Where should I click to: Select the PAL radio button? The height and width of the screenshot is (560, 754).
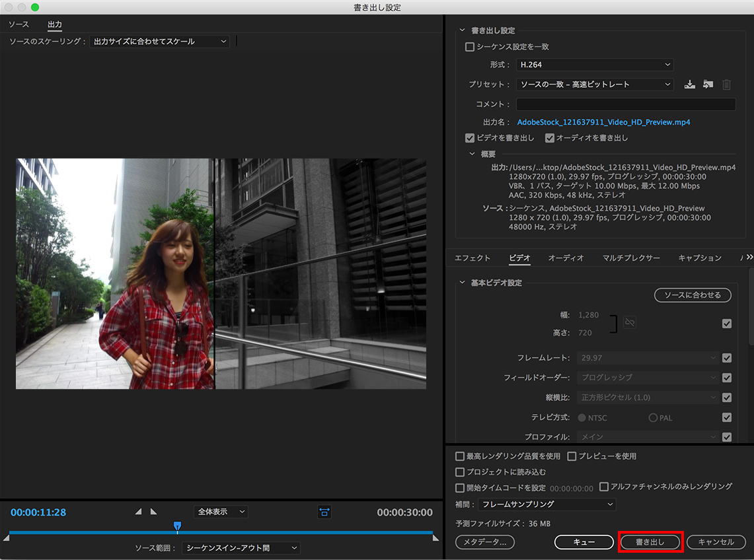pos(653,418)
